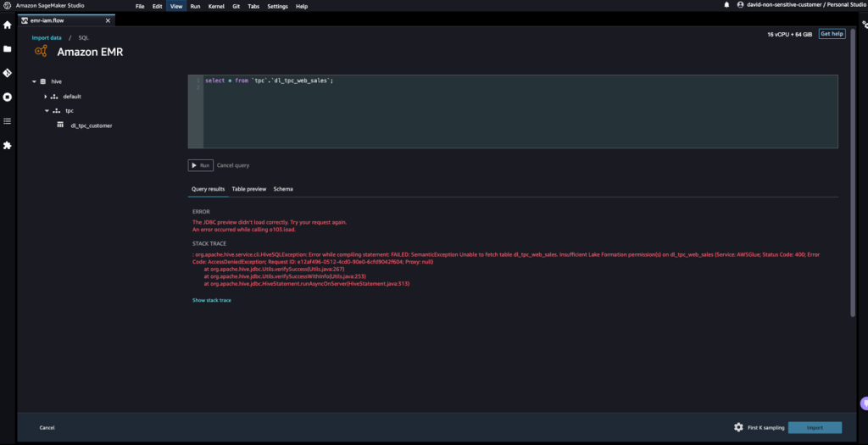This screenshot has height=445, width=868.
Task: Open Running Terminals and Kernels icon
Action: pyautogui.click(x=7, y=97)
